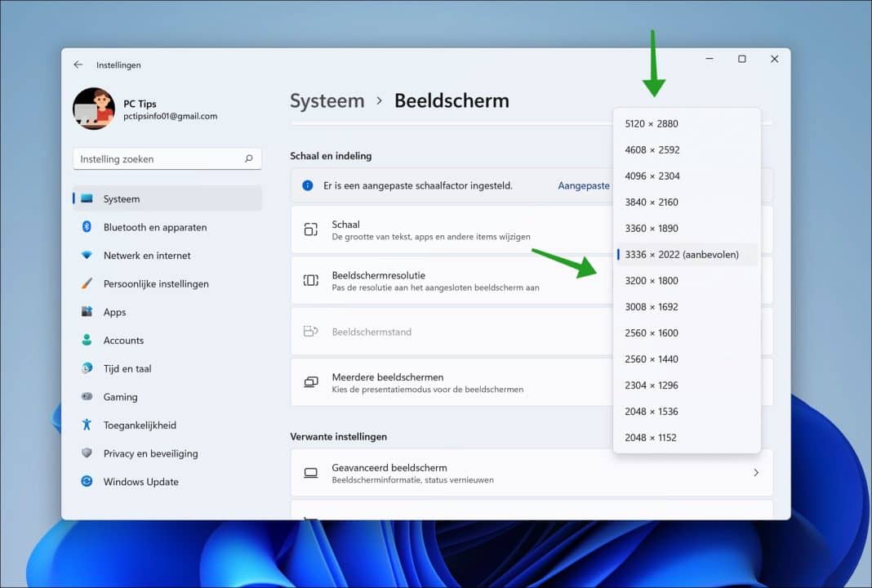Go back using the back arrow

click(78, 65)
